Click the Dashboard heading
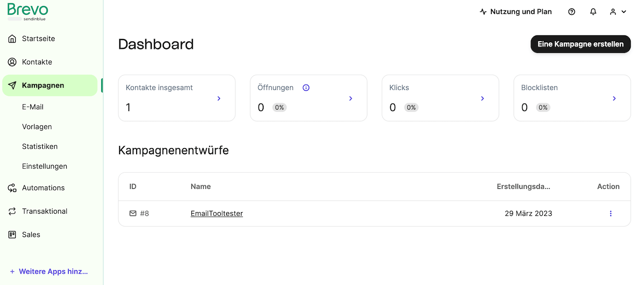 [x=156, y=44]
